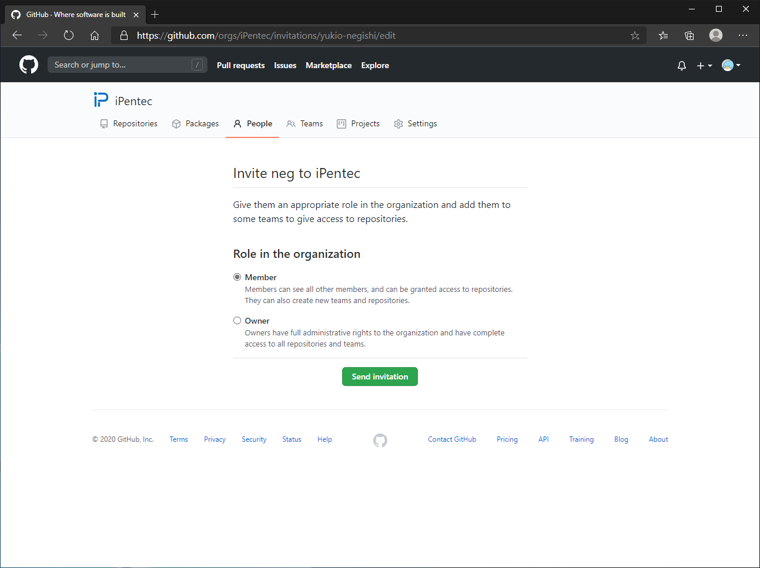Open the user avatar menu in GitHub header
The image size is (760, 568).
[731, 65]
